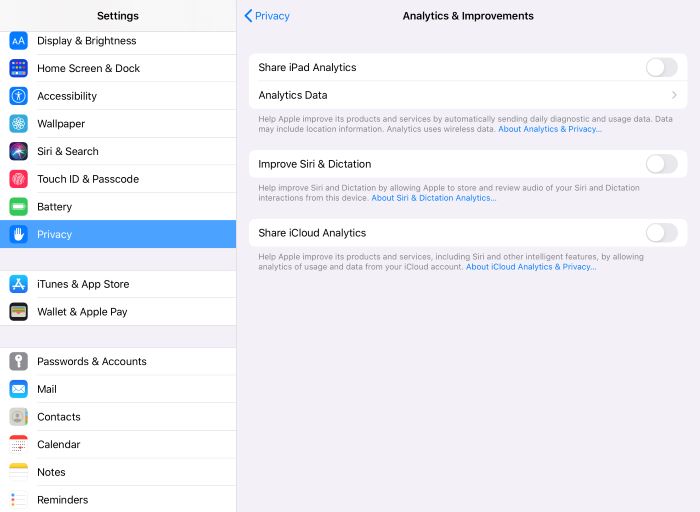Tap the Passwords & Accounts key icon
Screen dimensions: 700x512
[18, 361]
